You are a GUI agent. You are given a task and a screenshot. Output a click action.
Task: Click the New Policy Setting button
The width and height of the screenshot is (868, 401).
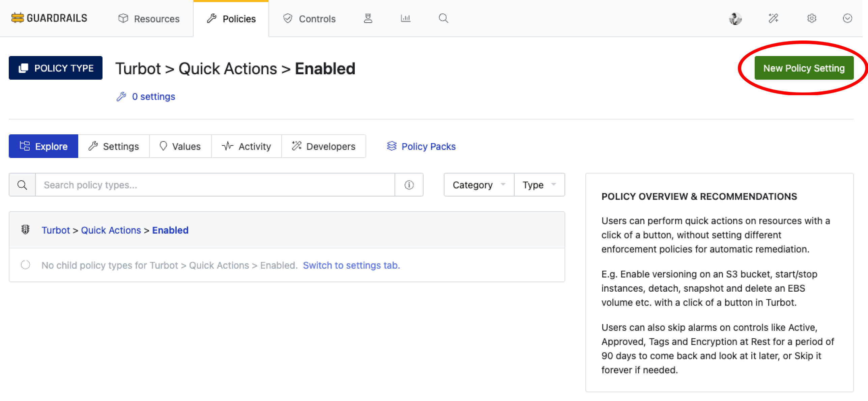pyautogui.click(x=804, y=68)
